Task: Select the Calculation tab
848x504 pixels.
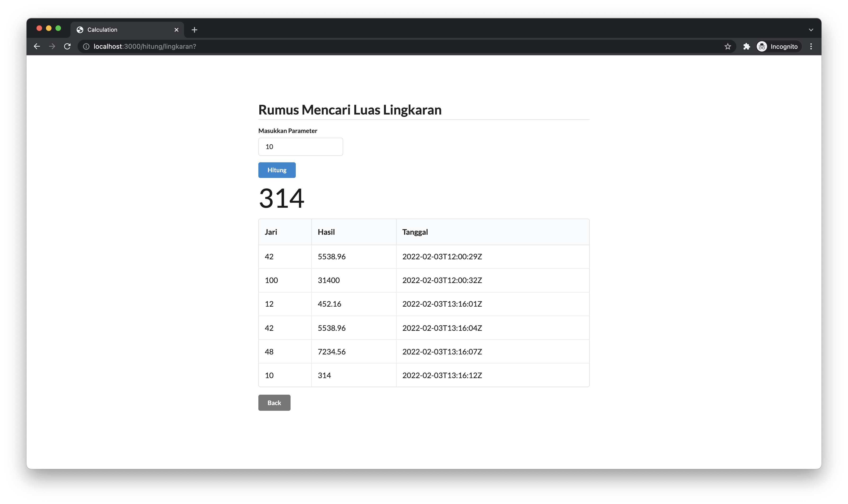Action: point(127,30)
